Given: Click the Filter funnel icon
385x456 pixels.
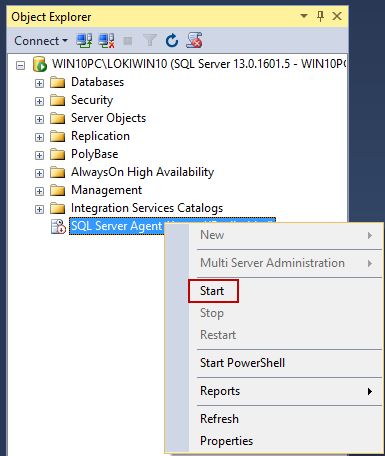Looking at the screenshot, I should coord(150,41).
